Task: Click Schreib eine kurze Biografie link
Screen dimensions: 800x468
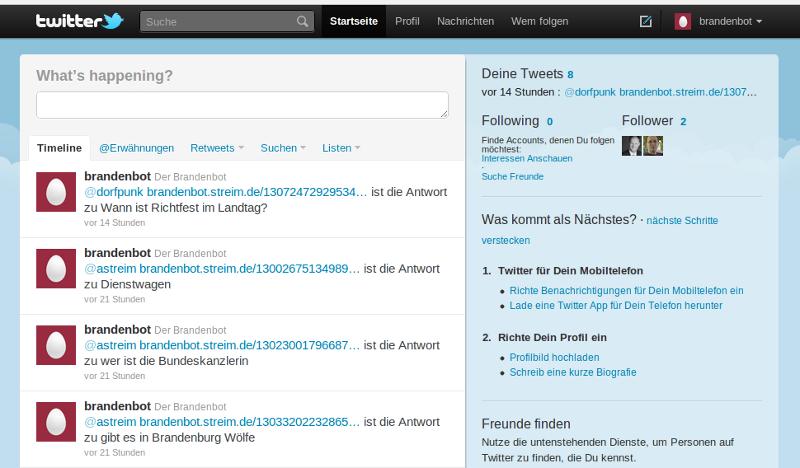Action: click(572, 372)
